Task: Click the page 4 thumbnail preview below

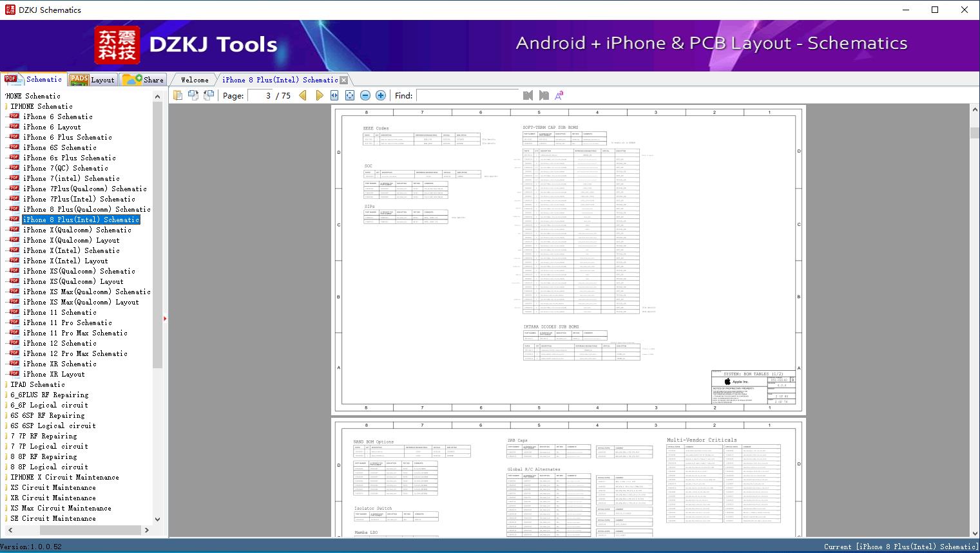Action: click(x=568, y=477)
